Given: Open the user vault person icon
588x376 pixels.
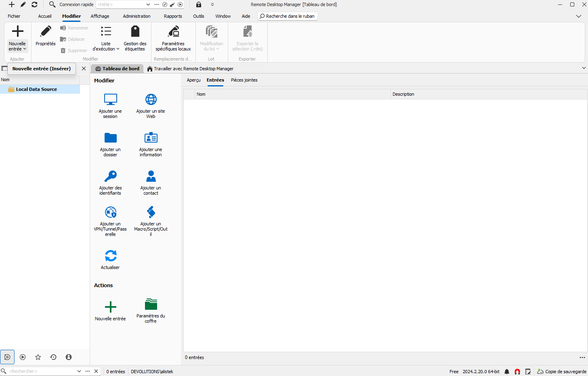Looking at the screenshot, I should point(69,357).
